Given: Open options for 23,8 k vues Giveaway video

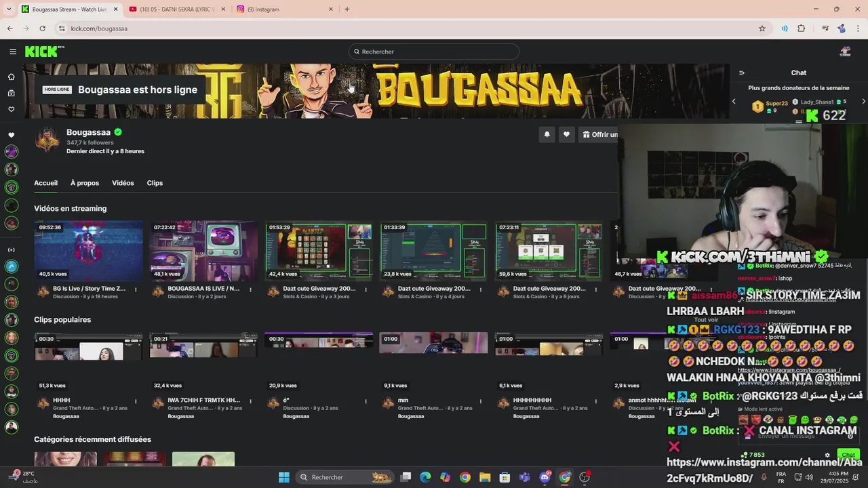Looking at the screenshot, I should tap(481, 289).
